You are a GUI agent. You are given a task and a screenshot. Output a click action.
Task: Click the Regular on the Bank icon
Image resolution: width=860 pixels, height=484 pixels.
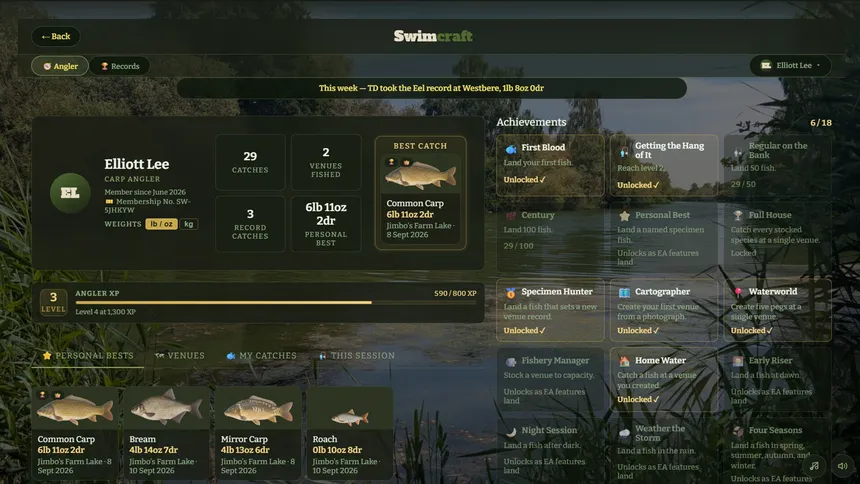738,151
